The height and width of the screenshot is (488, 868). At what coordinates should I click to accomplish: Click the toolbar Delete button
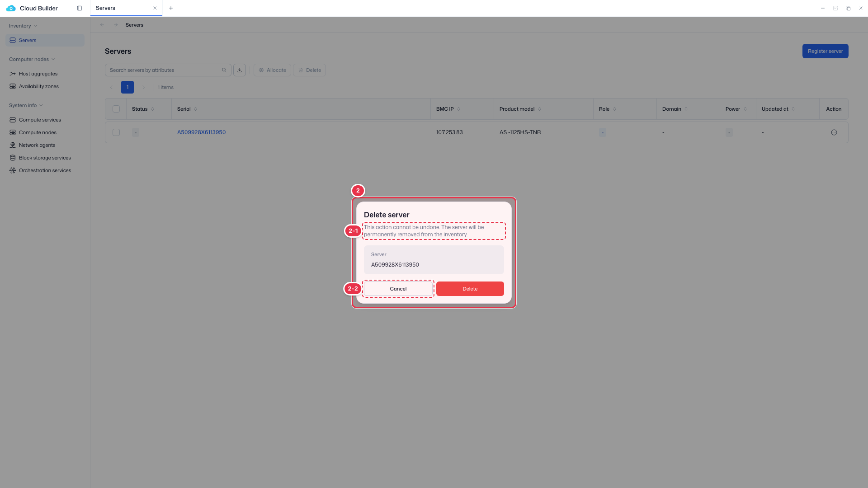pos(309,70)
